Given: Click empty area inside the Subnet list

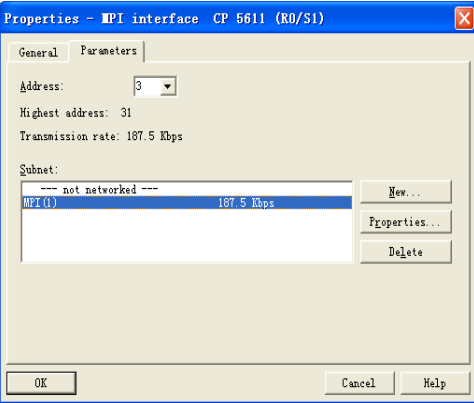Looking at the screenshot, I should click(187, 235).
